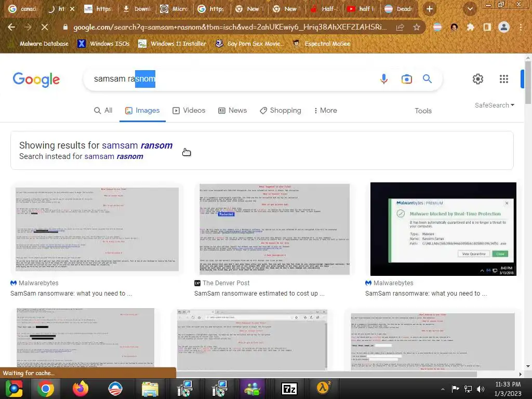The image size is (532, 399).
Task: Open the Chrome side panel icon
Action: click(487, 27)
